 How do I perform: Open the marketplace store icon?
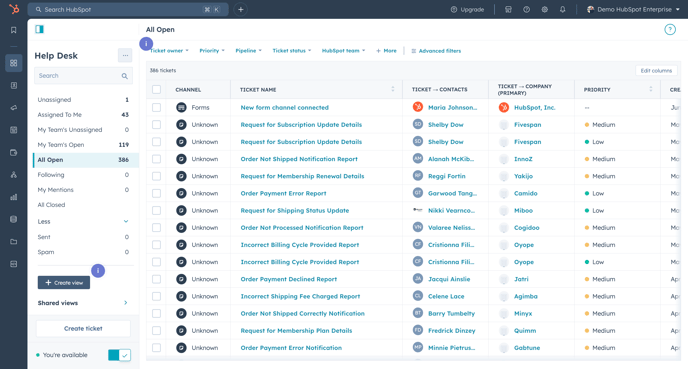pos(508,9)
